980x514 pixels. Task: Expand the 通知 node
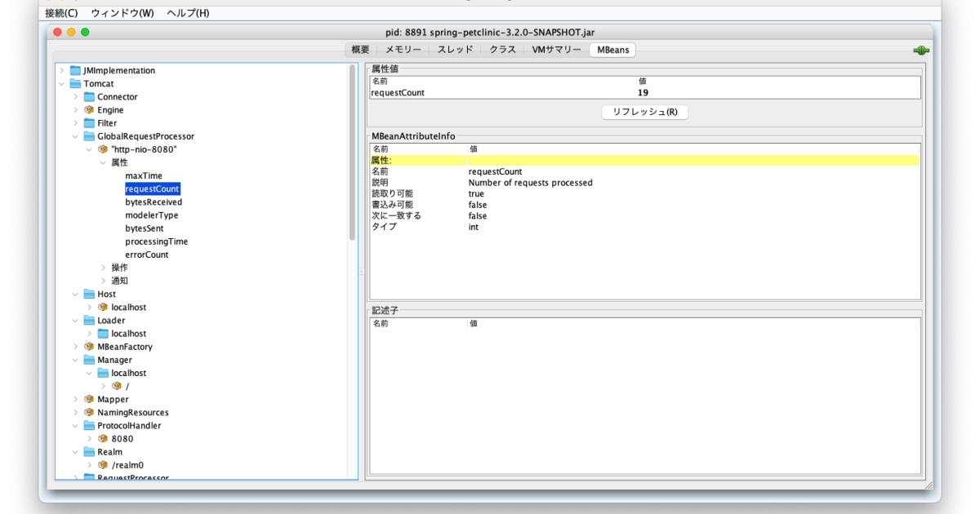104,281
